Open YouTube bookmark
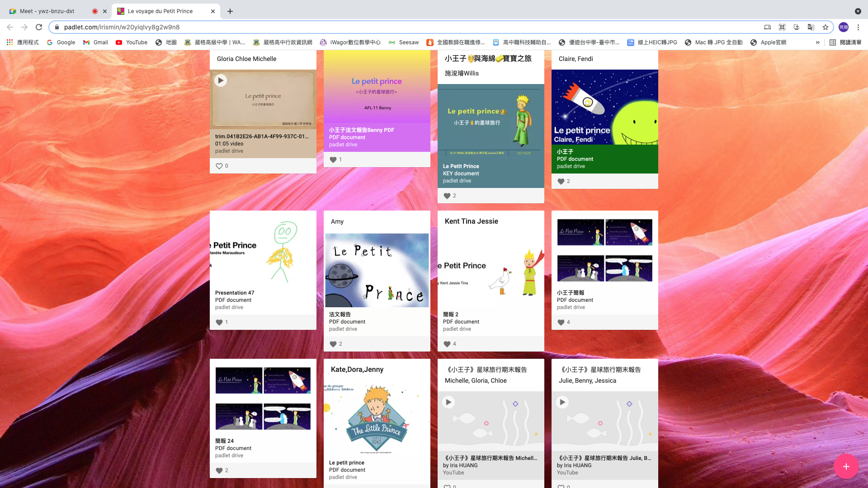This screenshot has width=868, height=488. coord(132,42)
